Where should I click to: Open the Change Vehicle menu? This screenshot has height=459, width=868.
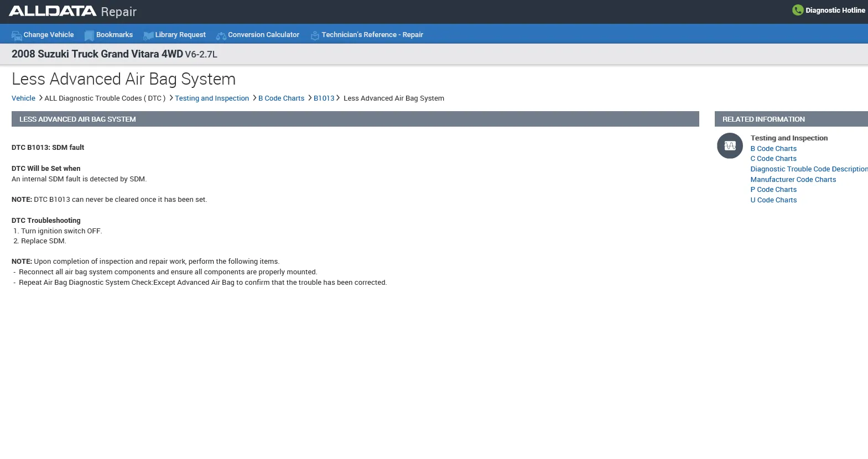[x=49, y=35]
